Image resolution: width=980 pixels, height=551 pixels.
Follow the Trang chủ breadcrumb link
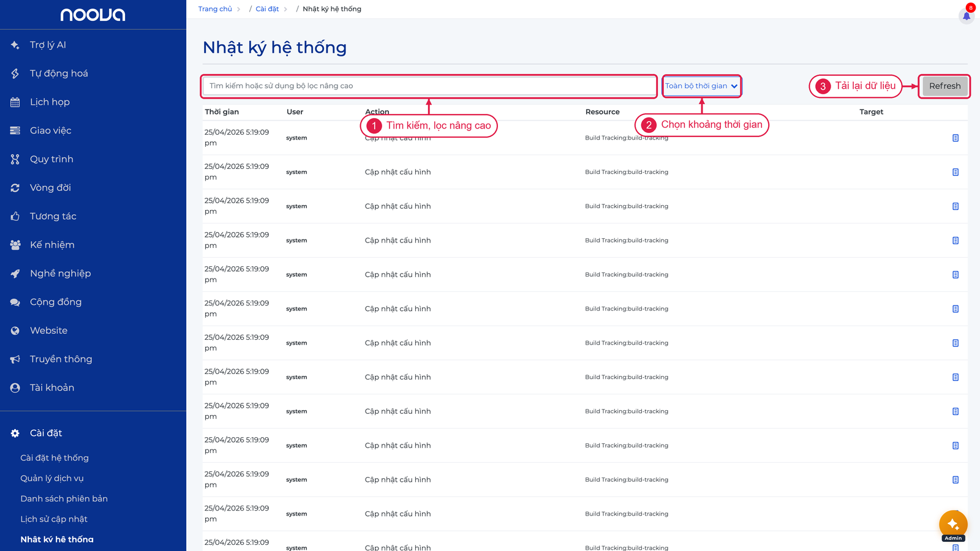tap(215, 9)
